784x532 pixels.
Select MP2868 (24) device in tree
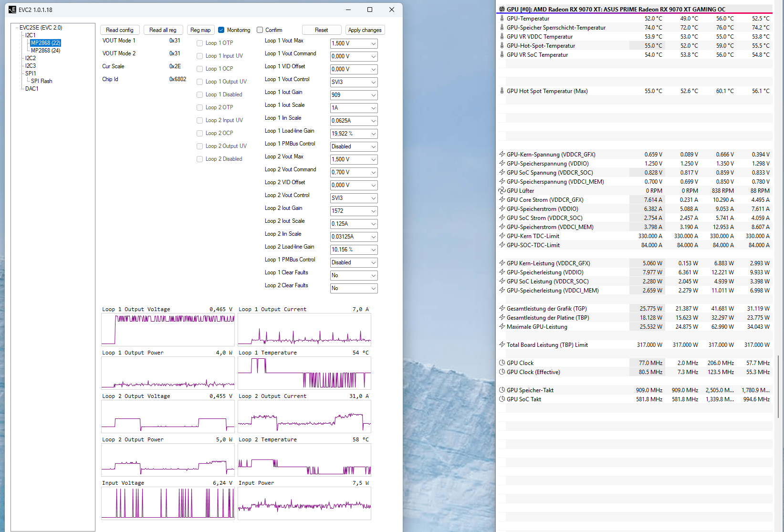coord(46,51)
